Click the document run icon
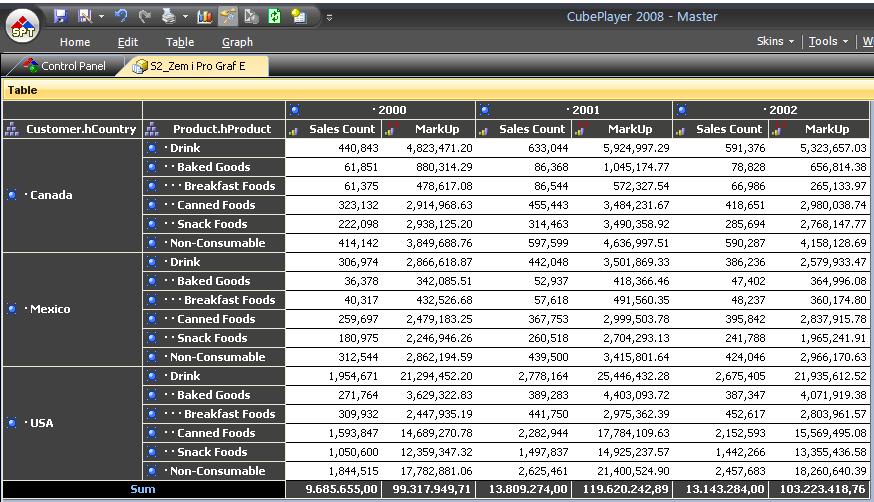The image size is (874, 502). (251, 16)
